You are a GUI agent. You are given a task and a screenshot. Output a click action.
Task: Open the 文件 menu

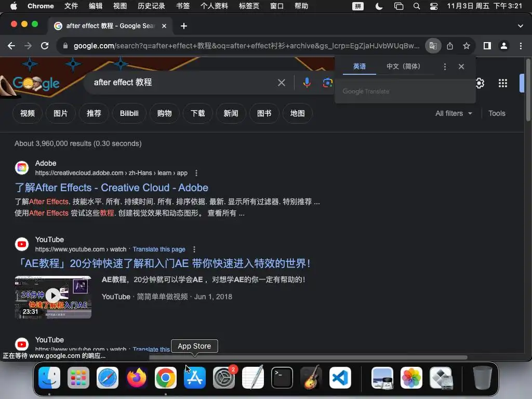(71, 6)
